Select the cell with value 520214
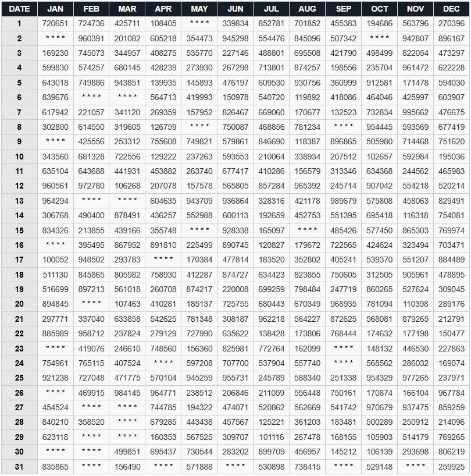 point(451,186)
